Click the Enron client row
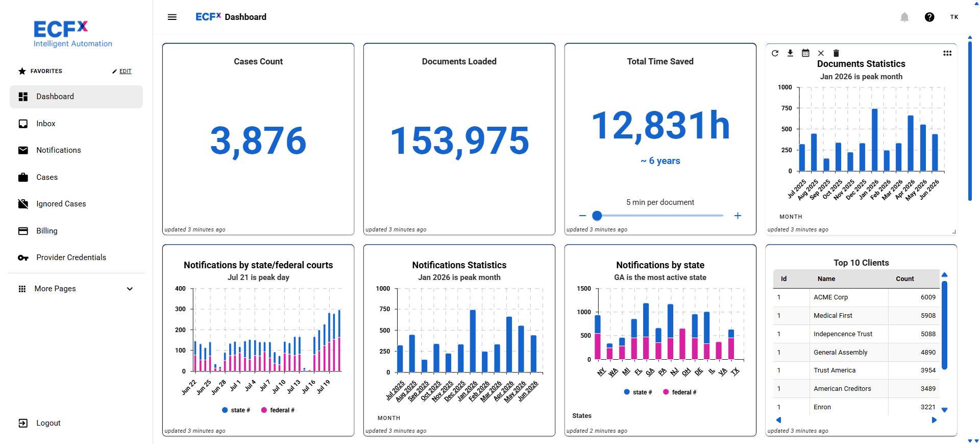Screen dimensions: 980x444 (x=856, y=407)
